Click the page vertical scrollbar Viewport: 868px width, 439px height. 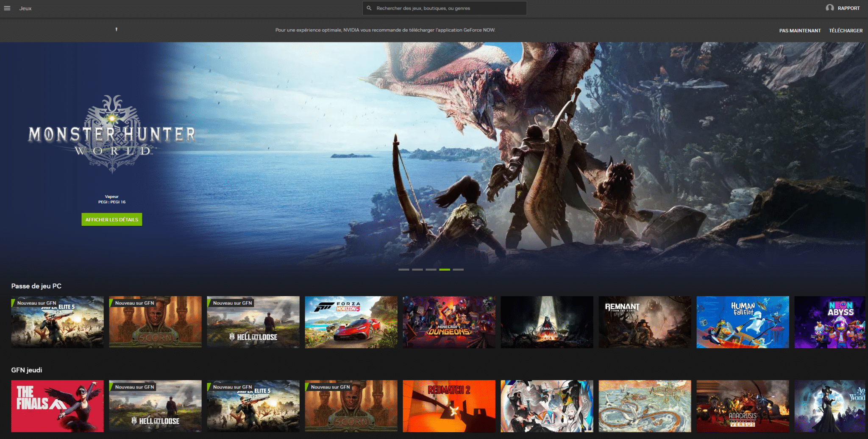(x=866, y=95)
